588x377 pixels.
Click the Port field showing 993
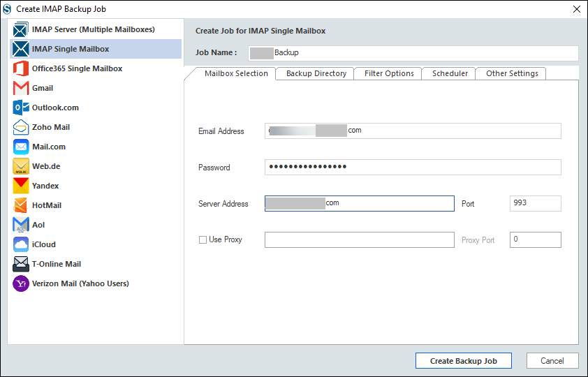536,203
